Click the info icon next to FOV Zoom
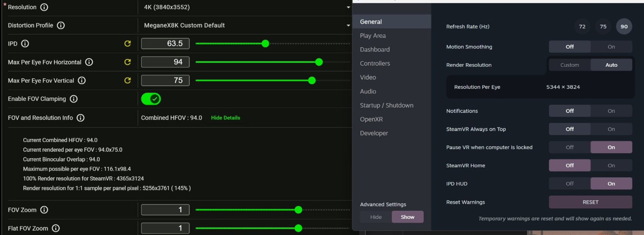This screenshot has height=235, width=644. click(x=44, y=210)
